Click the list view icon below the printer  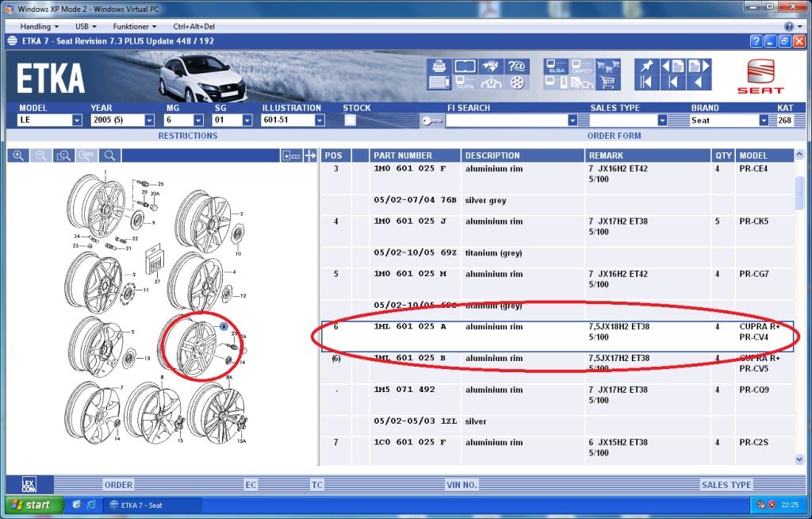click(x=439, y=83)
